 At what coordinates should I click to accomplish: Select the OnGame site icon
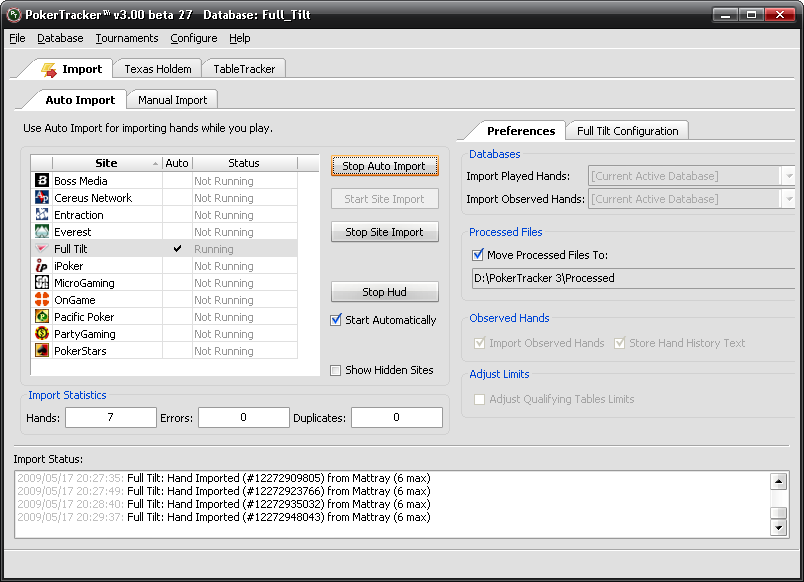[42, 300]
